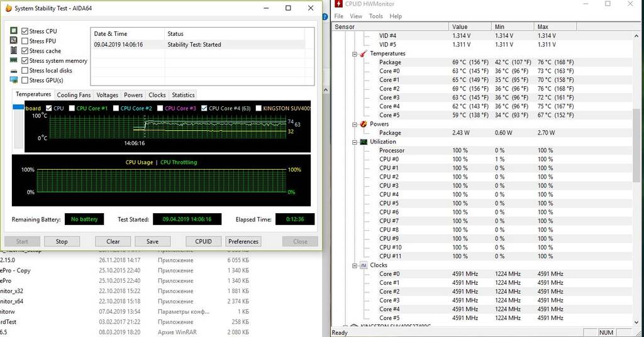The width and height of the screenshot is (644, 337).
Task: Collapse the Temperatures tree node in HWMonitor
Action: 355,54
